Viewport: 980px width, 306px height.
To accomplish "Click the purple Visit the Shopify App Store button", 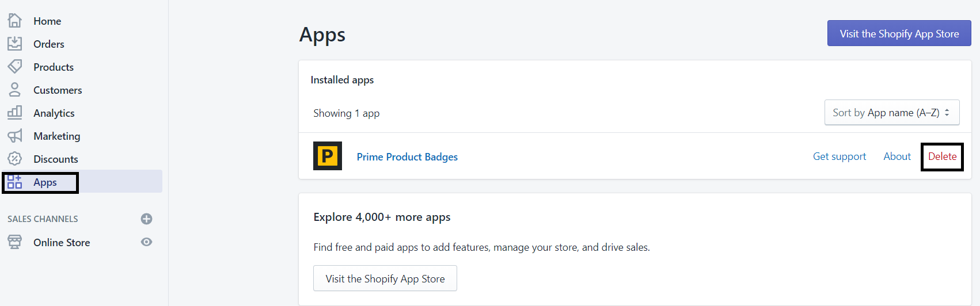I will tap(899, 33).
